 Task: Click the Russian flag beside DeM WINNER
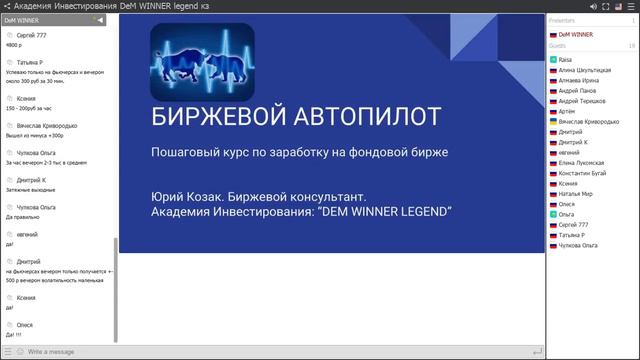point(553,35)
